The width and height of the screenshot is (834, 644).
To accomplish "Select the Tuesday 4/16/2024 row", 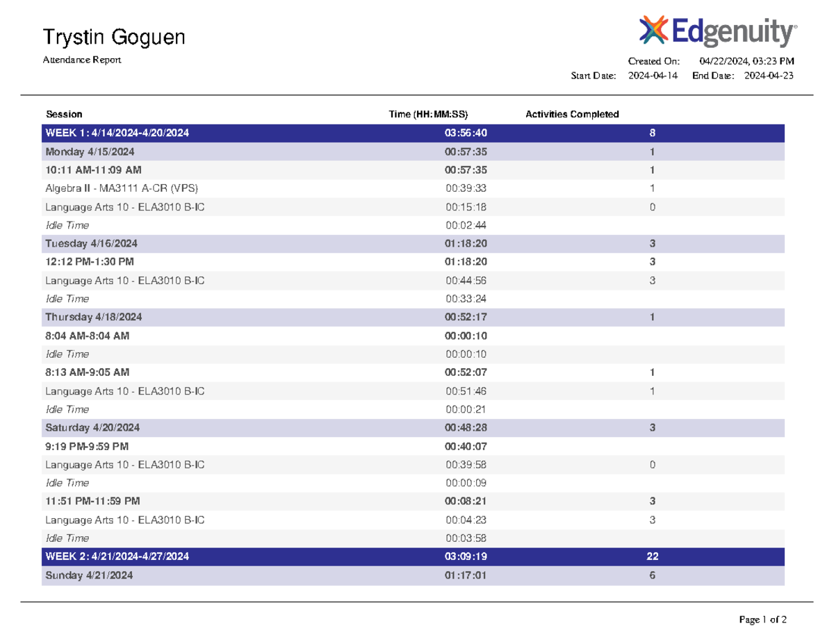I will tap(413, 243).
